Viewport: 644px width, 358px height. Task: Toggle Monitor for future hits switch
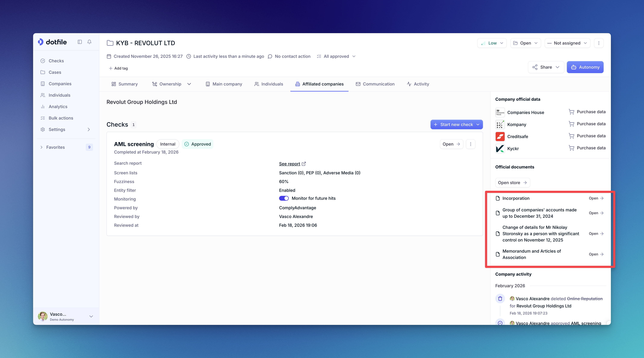[x=284, y=198]
